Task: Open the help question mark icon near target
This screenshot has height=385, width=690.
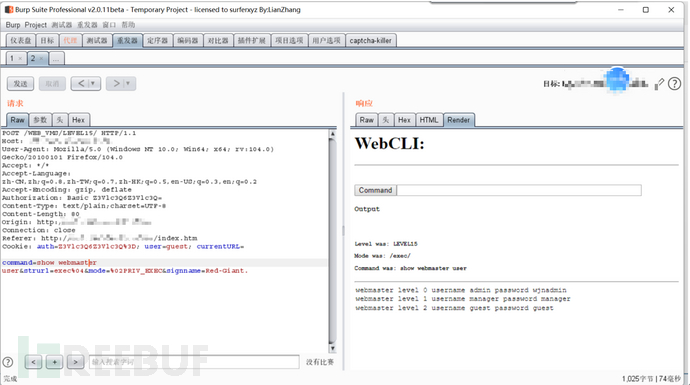Action: pyautogui.click(x=674, y=84)
